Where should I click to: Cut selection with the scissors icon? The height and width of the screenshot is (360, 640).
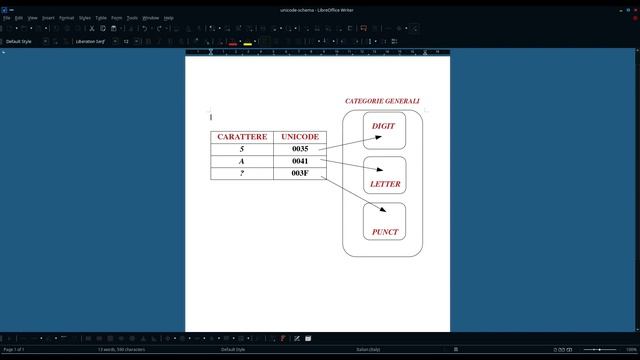point(92,28)
